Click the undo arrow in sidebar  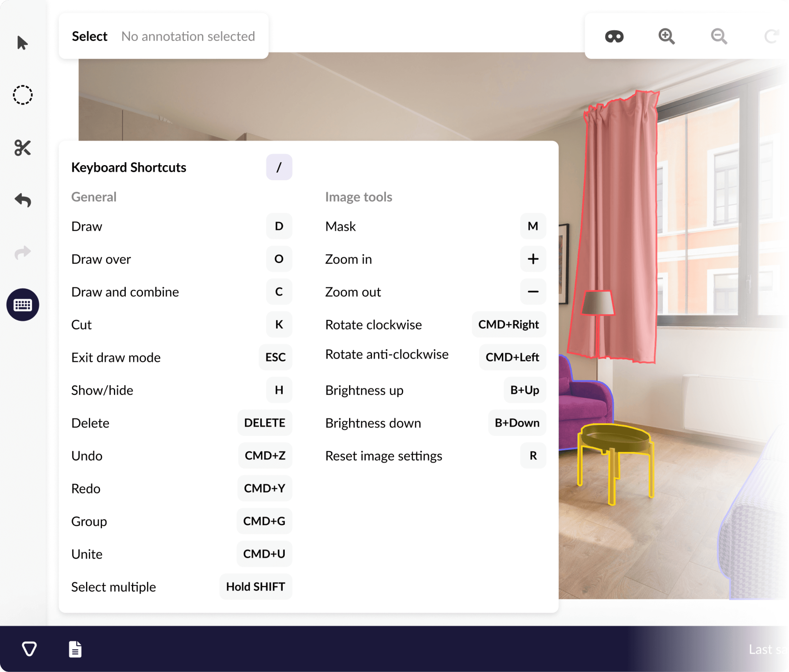[x=23, y=200]
